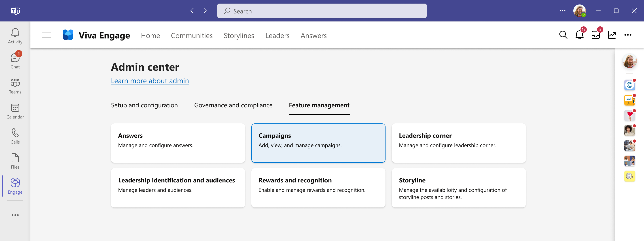644x241 pixels.
Task: Click the Admin center heading
Action: click(145, 67)
